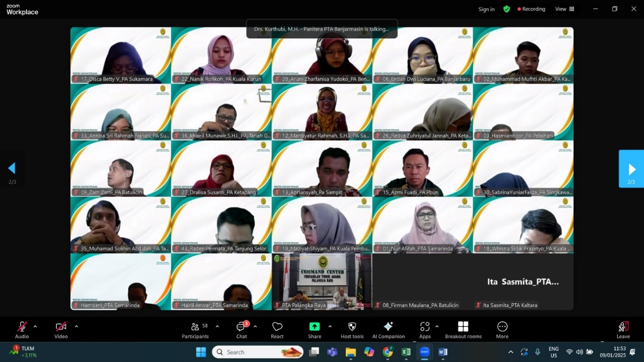Viewport: 644px width, 362px height.
Task: Turn on the camera Video button
Action: point(61,330)
